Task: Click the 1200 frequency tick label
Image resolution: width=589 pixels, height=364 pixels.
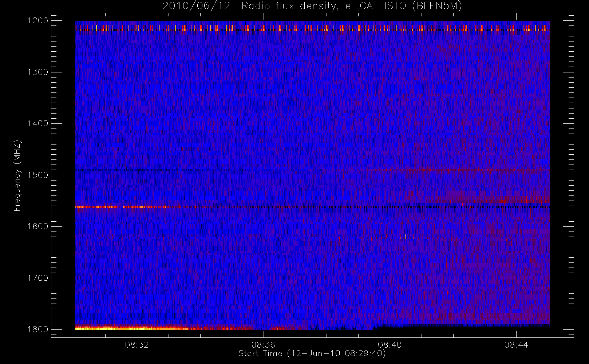Action: pyautogui.click(x=38, y=21)
